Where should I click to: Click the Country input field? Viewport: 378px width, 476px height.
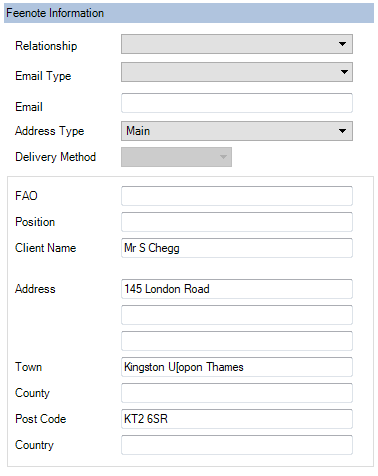tap(237, 445)
